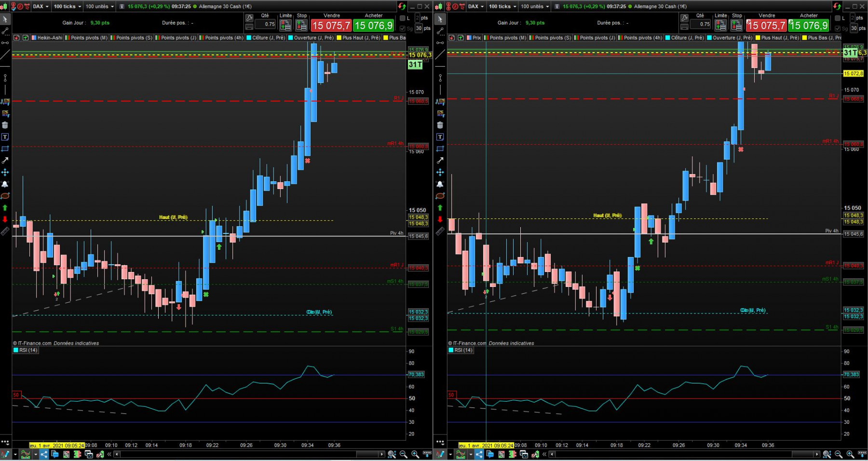The image size is (868, 461).
Task: Select the text tool in left chart toolbar
Action: pyautogui.click(x=5, y=137)
